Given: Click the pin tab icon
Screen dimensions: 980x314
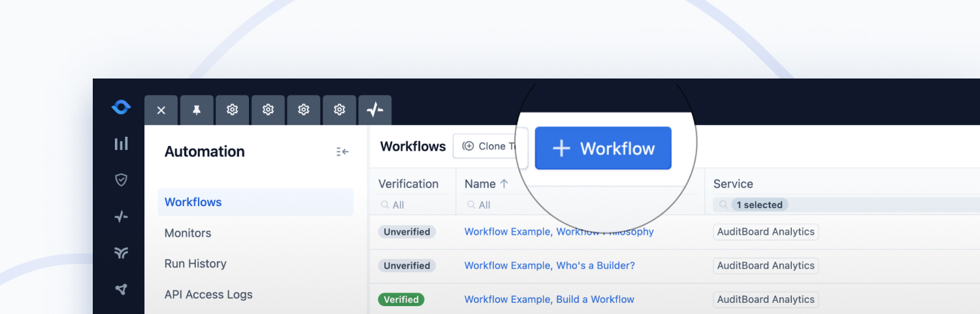Looking at the screenshot, I should coord(197,110).
